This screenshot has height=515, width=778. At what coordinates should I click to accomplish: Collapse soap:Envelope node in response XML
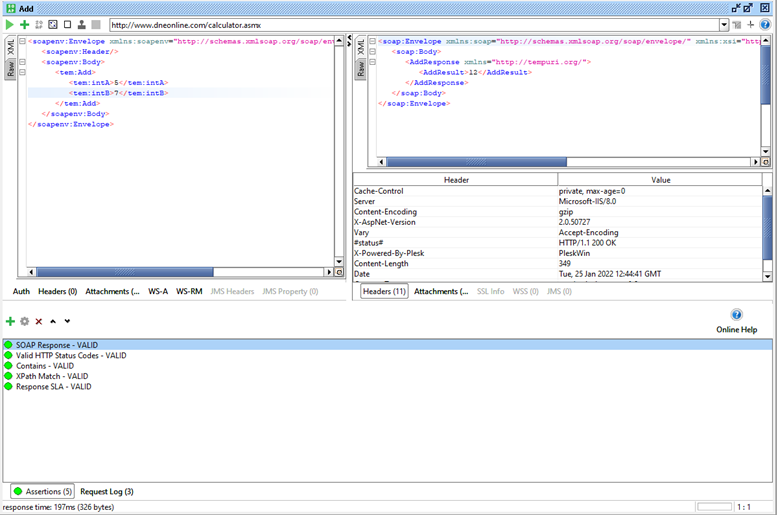click(x=372, y=41)
